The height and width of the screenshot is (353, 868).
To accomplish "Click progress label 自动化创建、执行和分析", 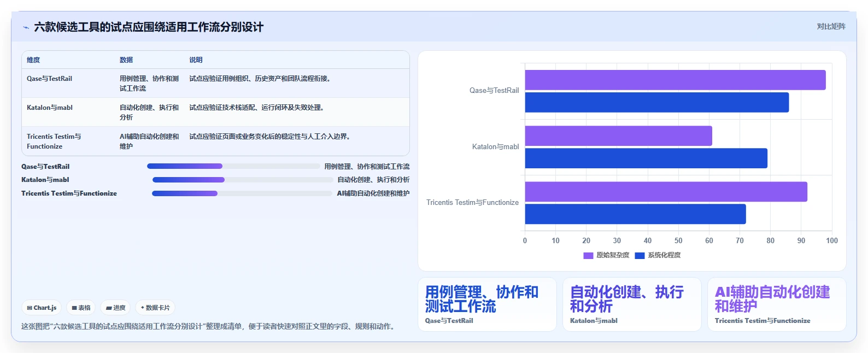I will click(373, 180).
